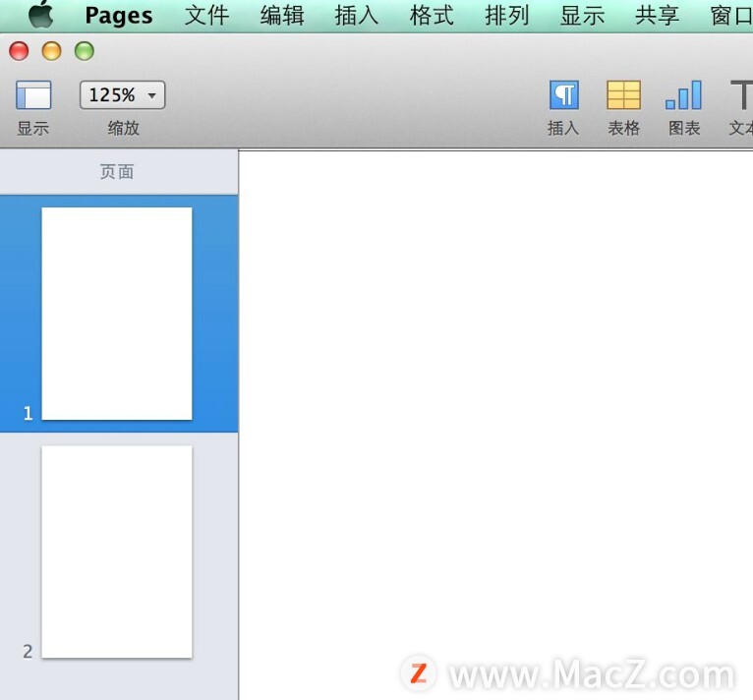The width and height of the screenshot is (753, 700).
Task: Open the 文件 menu
Action: 206,16
